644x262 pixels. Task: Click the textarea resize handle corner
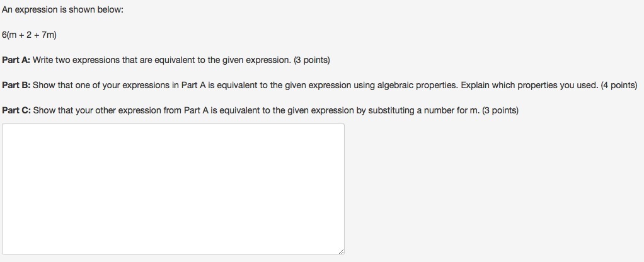click(341, 251)
